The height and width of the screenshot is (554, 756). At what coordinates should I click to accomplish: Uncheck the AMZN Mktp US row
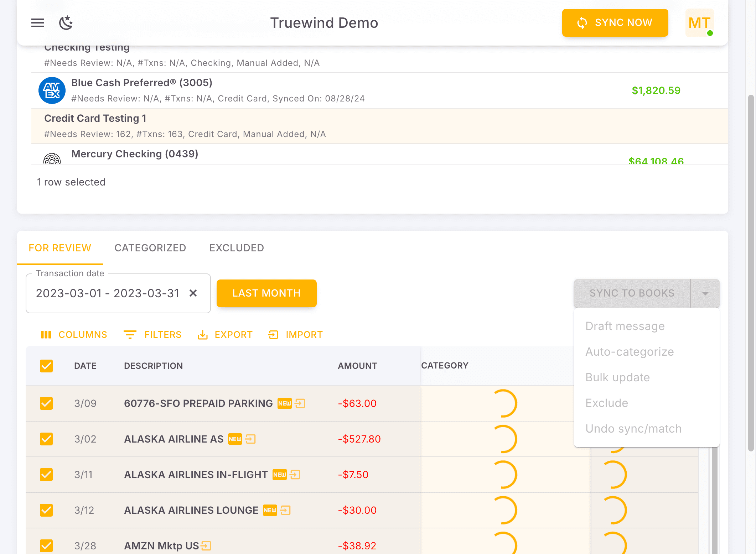click(x=46, y=546)
